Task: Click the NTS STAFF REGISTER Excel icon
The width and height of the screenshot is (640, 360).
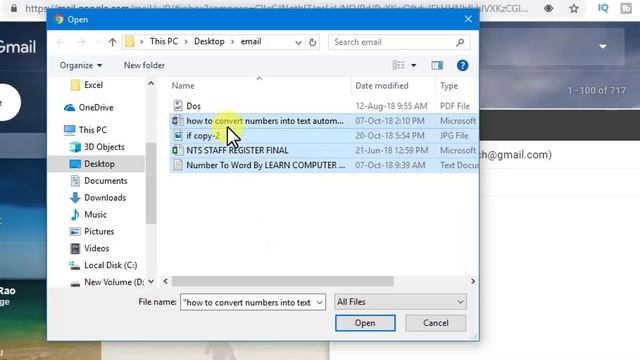Action: point(178,150)
